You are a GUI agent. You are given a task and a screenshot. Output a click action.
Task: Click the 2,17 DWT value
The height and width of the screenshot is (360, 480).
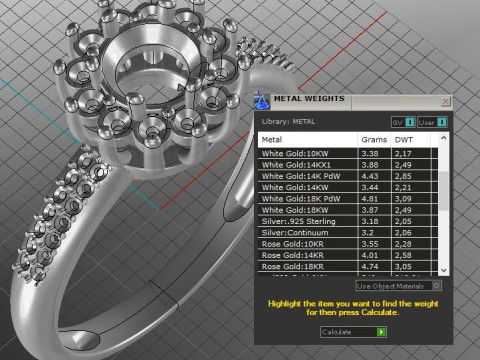click(x=403, y=154)
